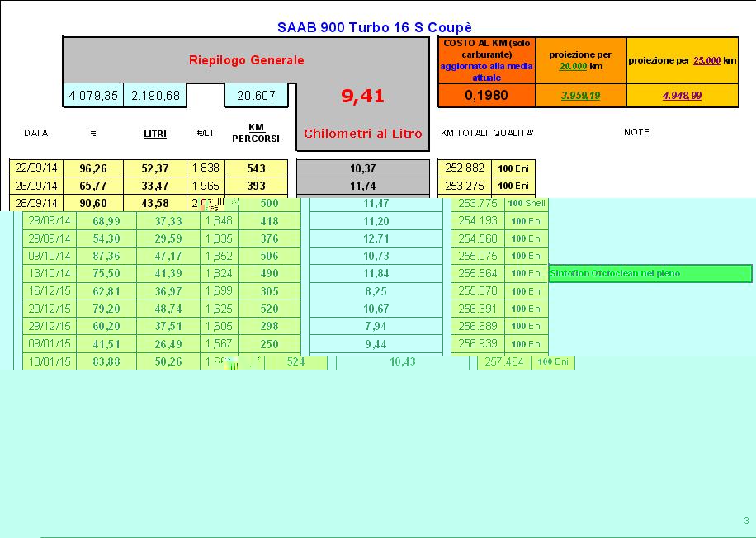Select the Chilometri al Litro label
The height and width of the screenshot is (538, 756).
coord(362,134)
